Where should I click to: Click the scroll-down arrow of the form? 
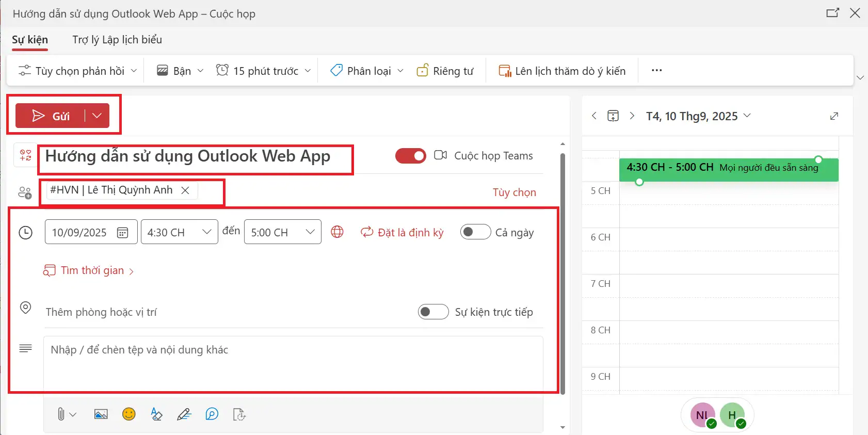coord(562,428)
